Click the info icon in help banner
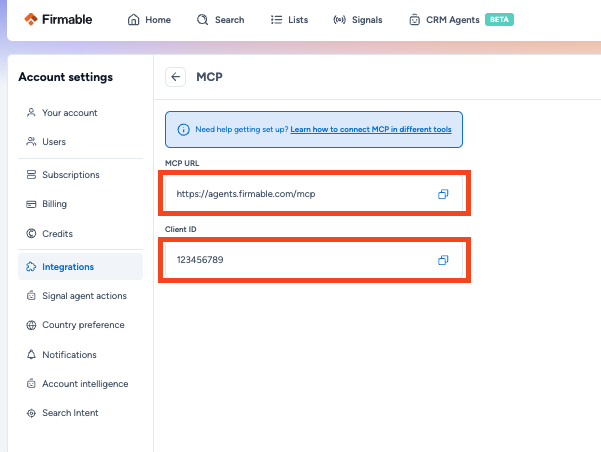Viewport: 601px width, 452px height. (183, 130)
